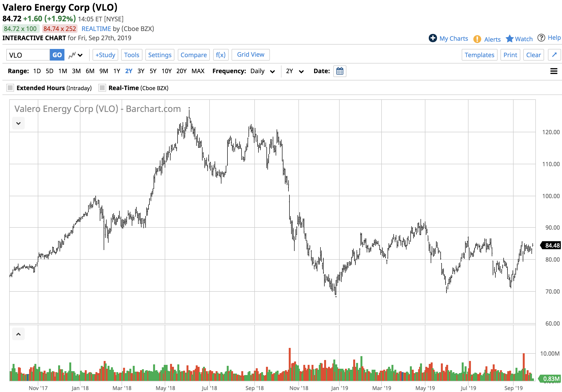Image resolution: width=562 pixels, height=392 pixels.
Task: Open the Frequency Daily dropdown
Action: pos(262,71)
